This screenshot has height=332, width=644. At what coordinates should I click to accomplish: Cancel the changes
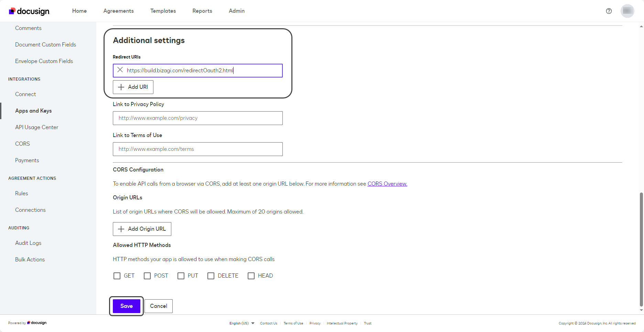159,306
